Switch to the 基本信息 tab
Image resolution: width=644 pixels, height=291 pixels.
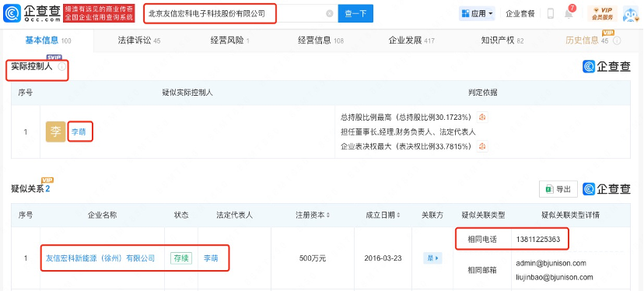48,40
